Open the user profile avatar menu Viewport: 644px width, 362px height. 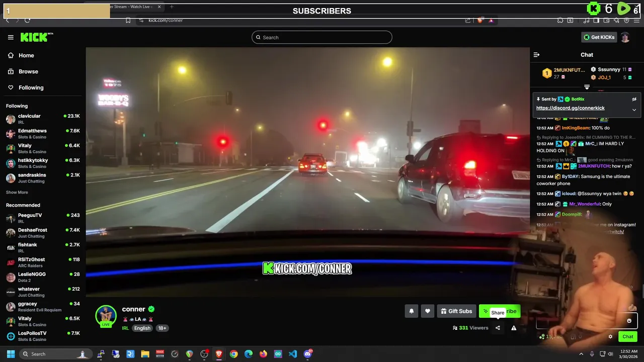pyautogui.click(x=625, y=37)
